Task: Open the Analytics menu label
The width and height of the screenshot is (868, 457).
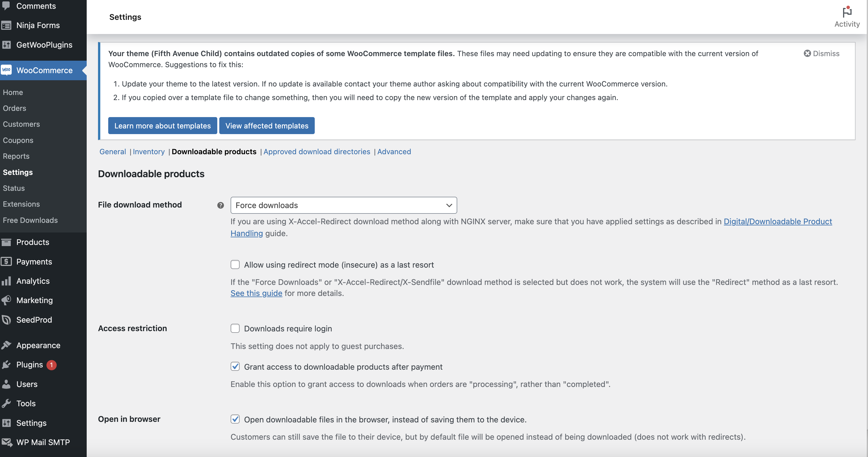Action: coord(33,281)
